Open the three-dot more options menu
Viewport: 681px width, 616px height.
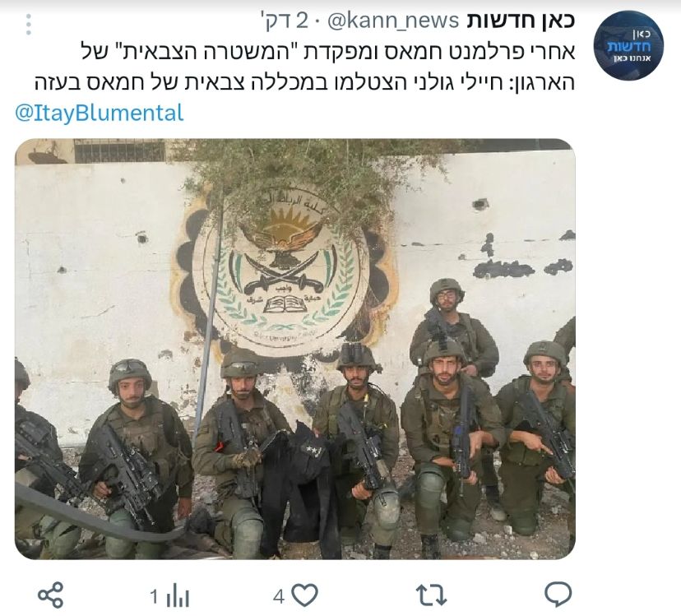(29, 25)
